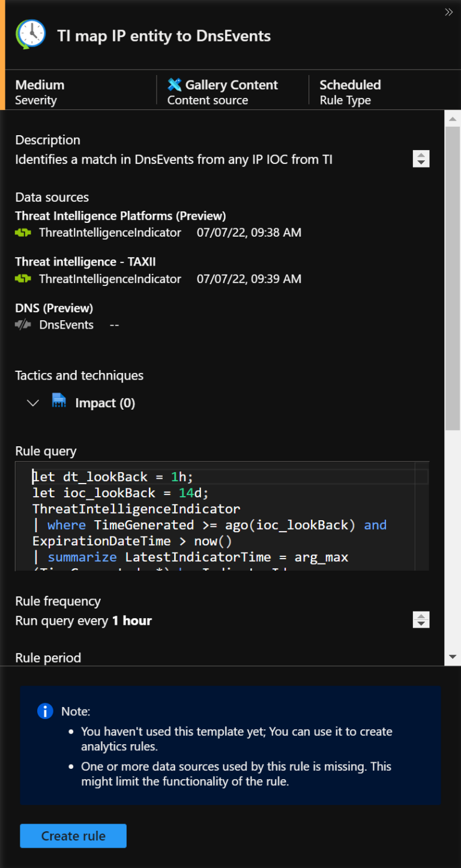Click the scrollbar down arrow
Screen dimensions: 461x868
[453, 657]
